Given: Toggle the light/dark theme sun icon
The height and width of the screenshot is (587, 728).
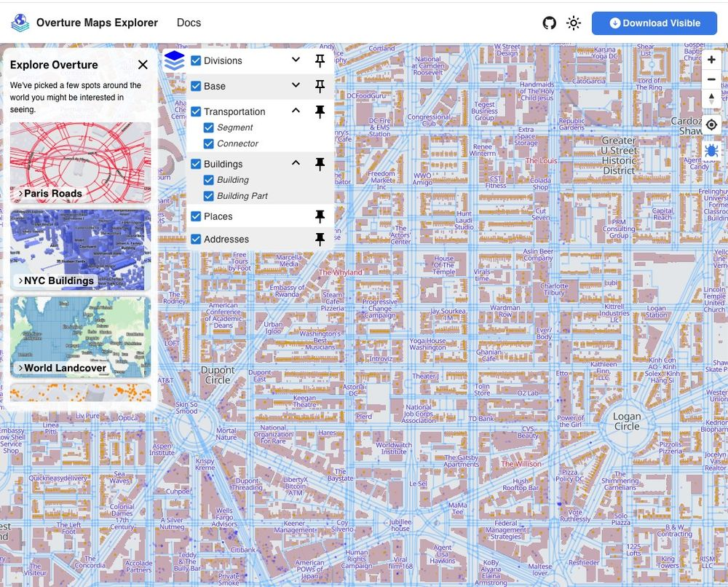Looking at the screenshot, I should pyautogui.click(x=574, y=23).
